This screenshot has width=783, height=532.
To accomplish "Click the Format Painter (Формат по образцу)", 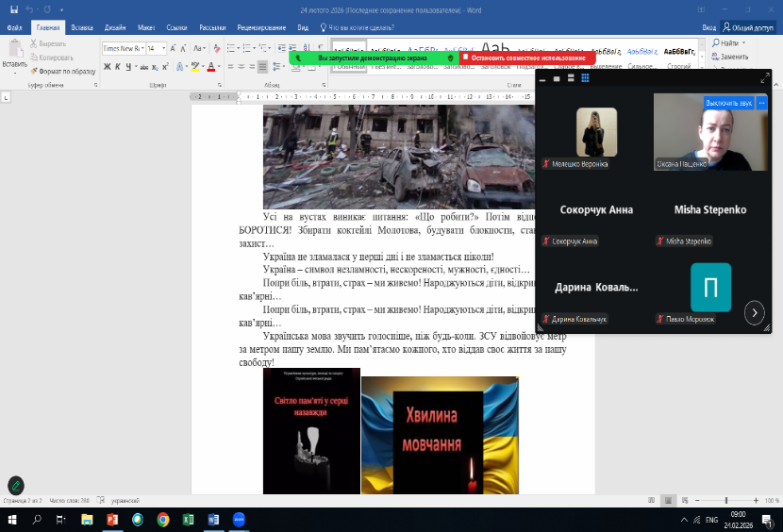I will pyautogui.click(x=64, y=71).
